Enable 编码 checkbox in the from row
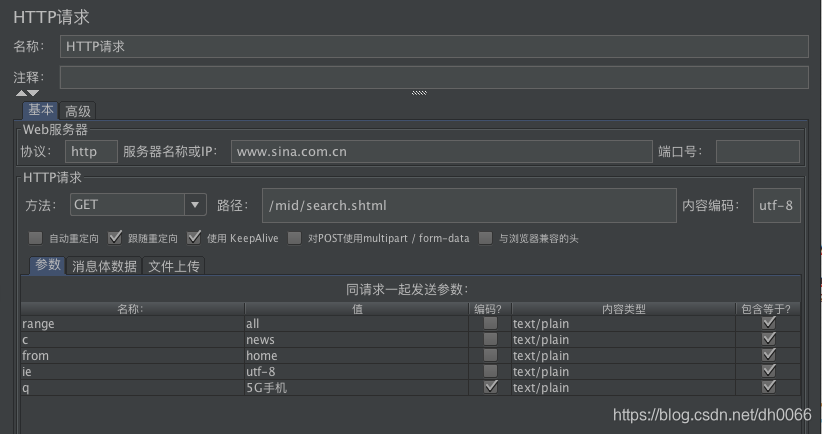 (490, 355)
